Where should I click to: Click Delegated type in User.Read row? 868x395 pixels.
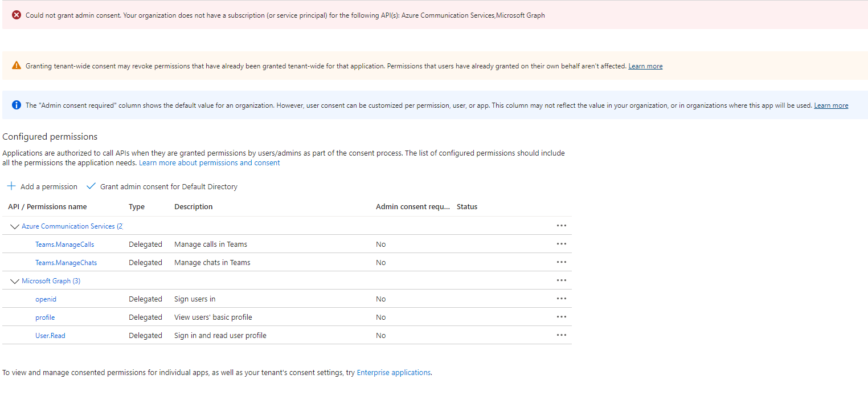(x=145, y=336)
